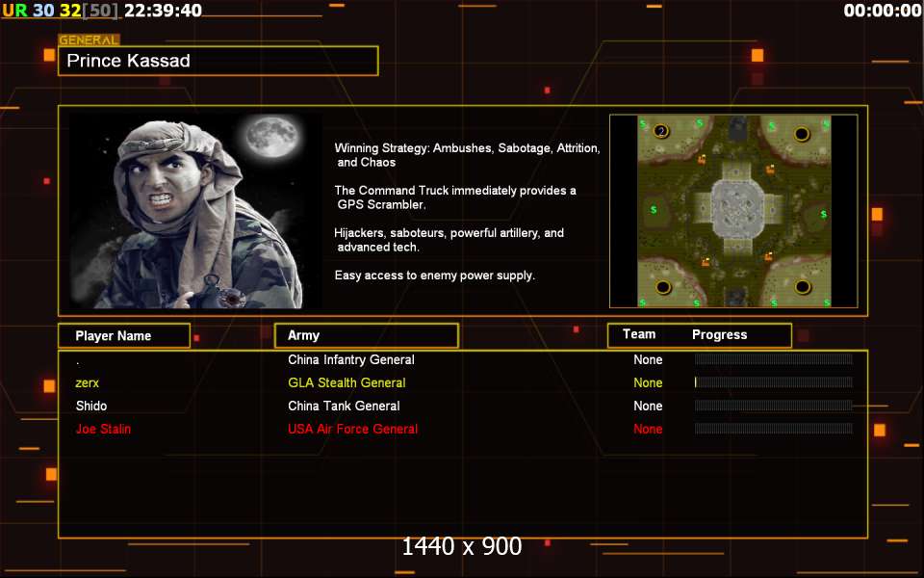Click the Team column header

click(x=639, y=335)
